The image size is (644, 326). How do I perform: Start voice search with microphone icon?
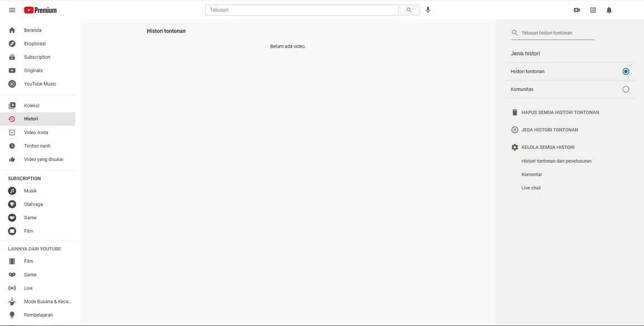coord(428,10)
